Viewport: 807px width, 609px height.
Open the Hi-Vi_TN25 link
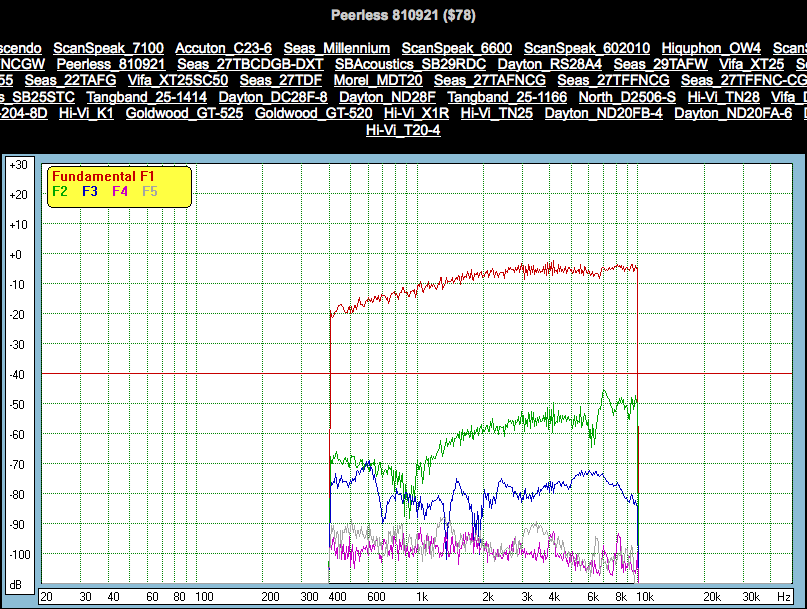click(497, 113)
